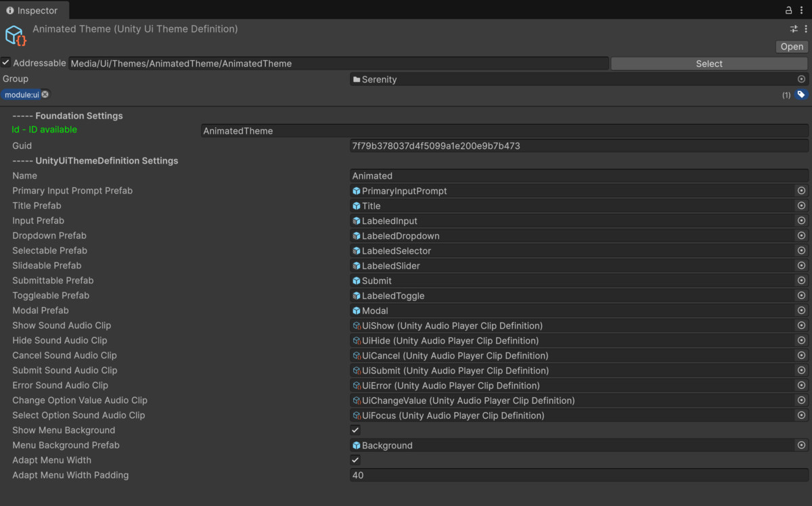This screenshot has height=506, width=812.
Task: Click the Select button for addressable
Action: point(709,64)
